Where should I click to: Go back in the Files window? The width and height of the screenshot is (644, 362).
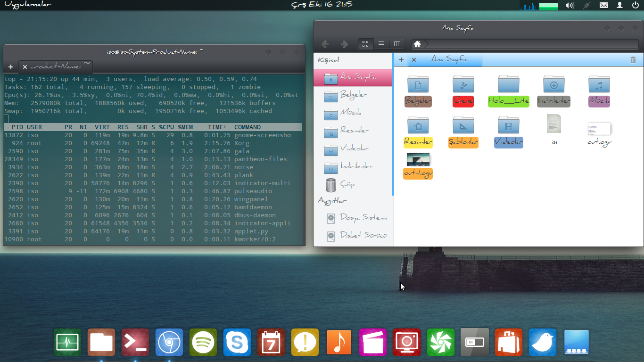(x=325, y=44)
